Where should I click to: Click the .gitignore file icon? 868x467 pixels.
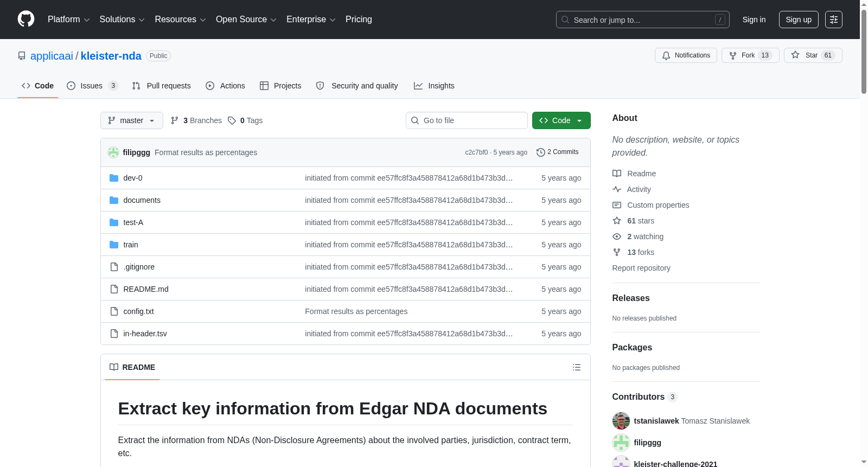(x=114, y=267)
